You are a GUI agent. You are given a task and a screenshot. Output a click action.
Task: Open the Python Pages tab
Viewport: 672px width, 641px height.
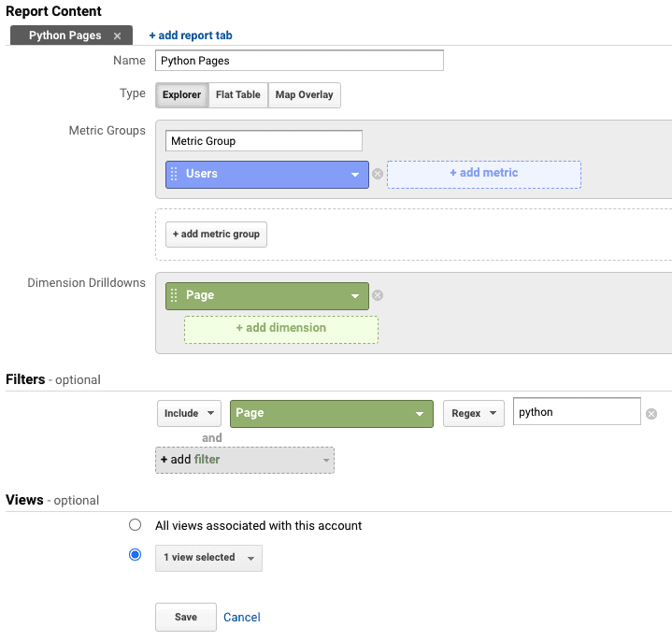[x=65, y=36]
